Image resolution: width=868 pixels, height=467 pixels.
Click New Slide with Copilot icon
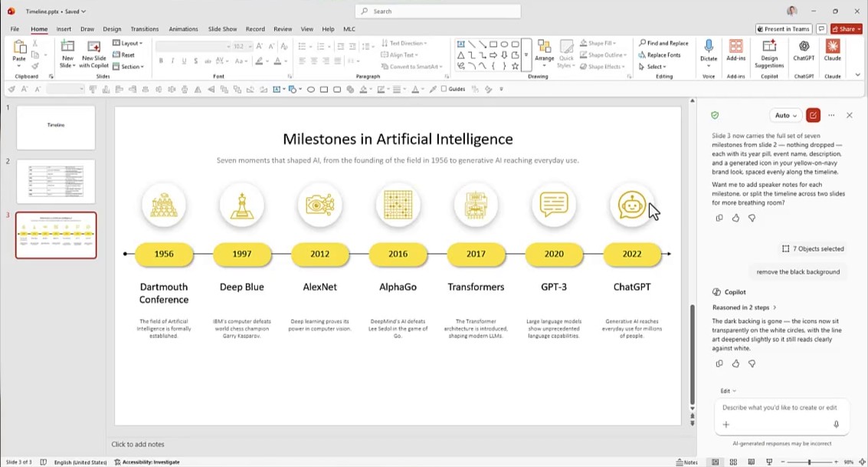[93, 47]
